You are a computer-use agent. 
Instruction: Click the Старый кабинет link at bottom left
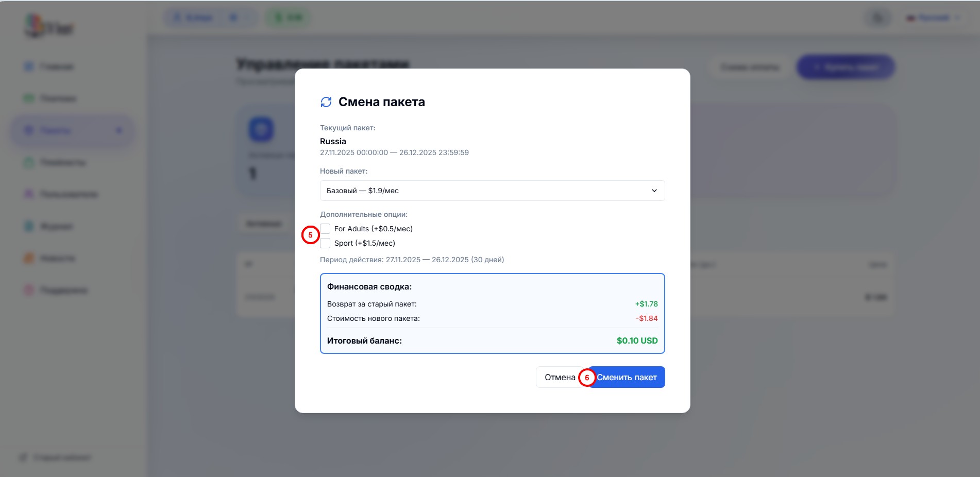(x=62, y=457)
